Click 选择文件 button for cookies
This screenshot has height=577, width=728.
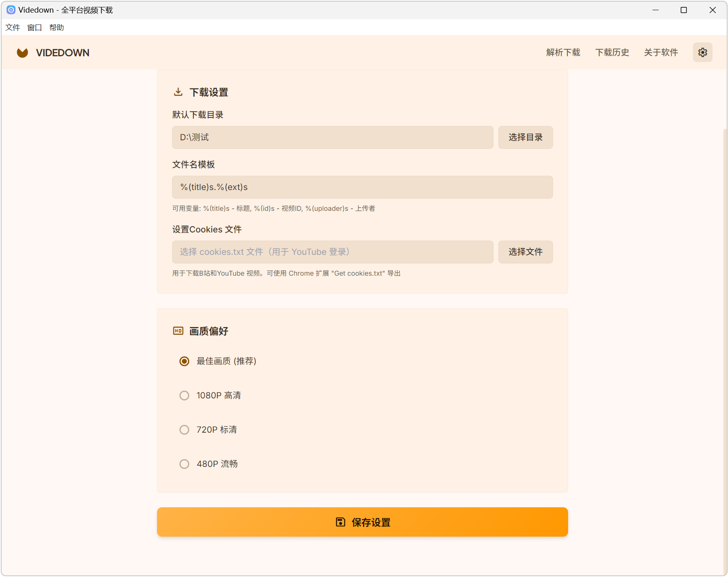point(526,252)
